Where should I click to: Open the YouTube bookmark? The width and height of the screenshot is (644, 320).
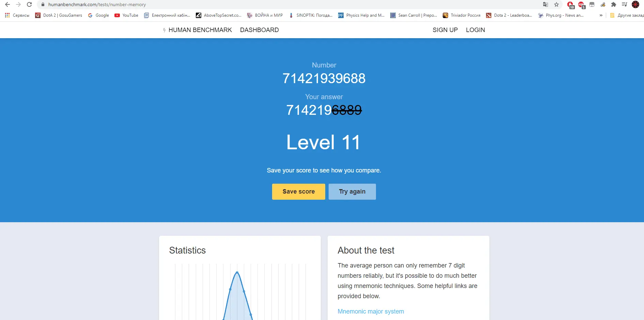pos(126,15)
